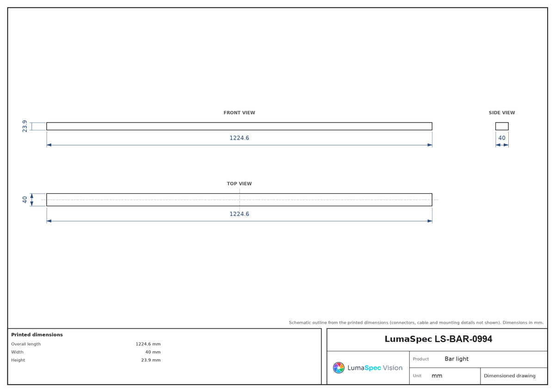555x392 pixels.
Task: Select the mm unit value in the title block
Action: 437,376
